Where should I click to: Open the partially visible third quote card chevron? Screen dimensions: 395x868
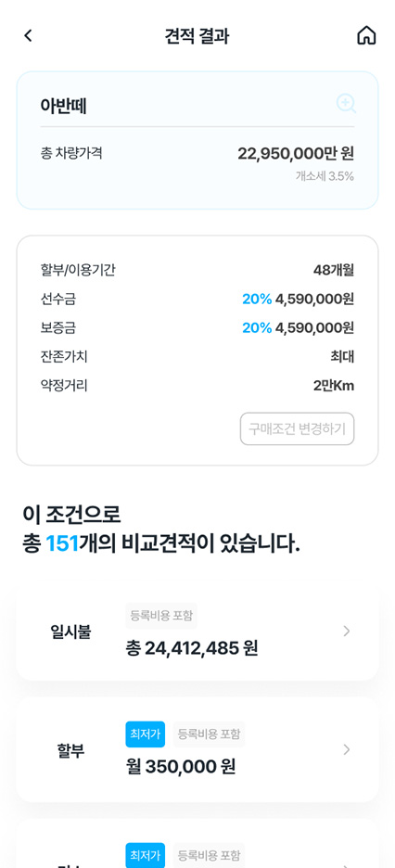[x=347, y=864]
